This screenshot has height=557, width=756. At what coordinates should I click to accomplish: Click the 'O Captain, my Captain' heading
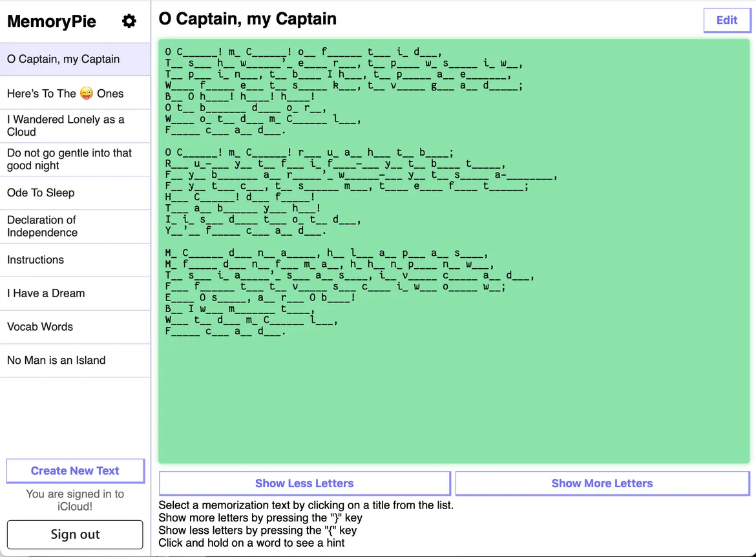pos(247,19)
